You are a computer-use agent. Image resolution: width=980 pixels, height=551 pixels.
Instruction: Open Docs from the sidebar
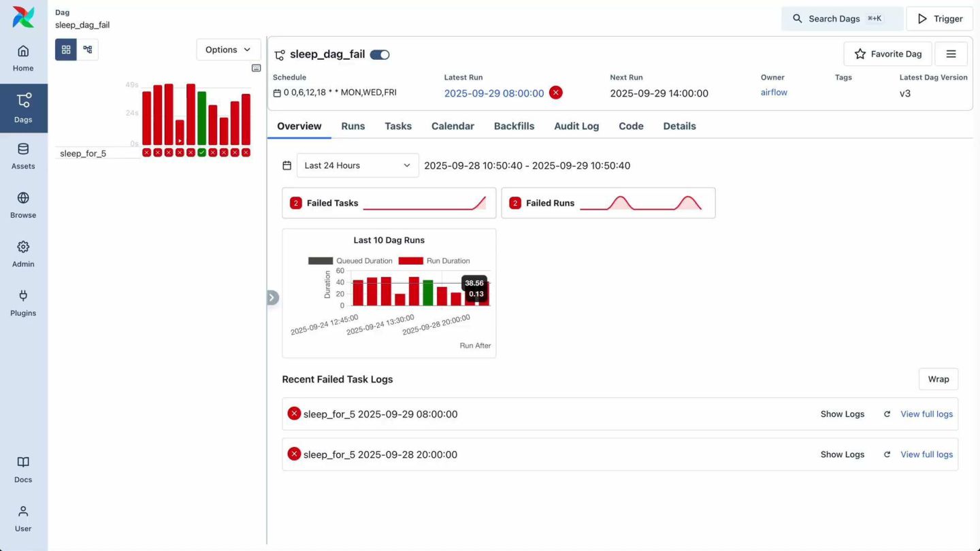click(23, 470)
